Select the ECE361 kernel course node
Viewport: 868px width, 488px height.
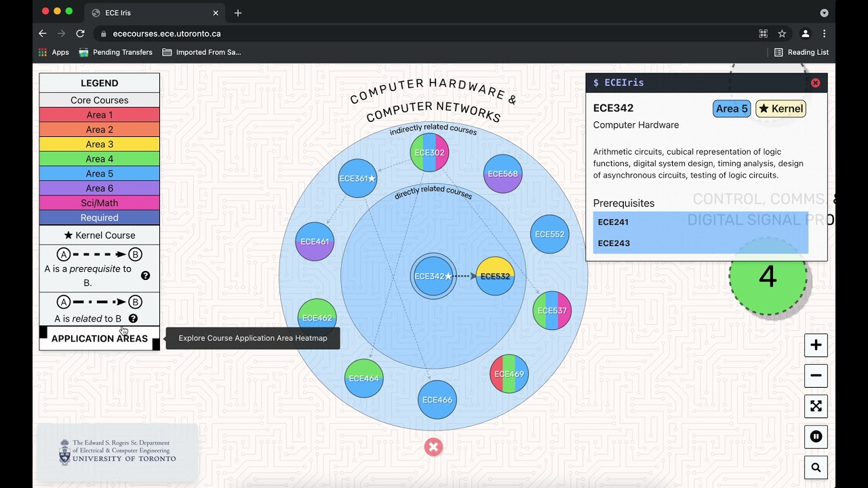357,178
